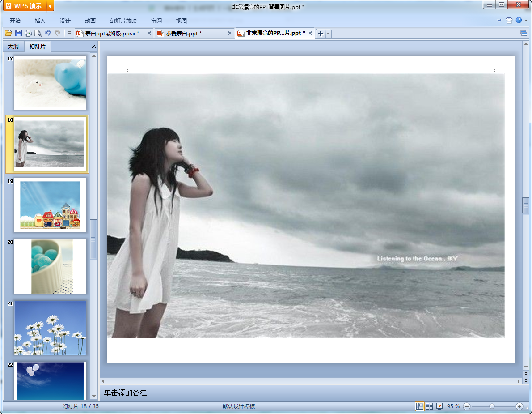The image size is (532, 414).
Task: Open the quick access toolbar customize dropdown
Action: (x=69, y=33)
